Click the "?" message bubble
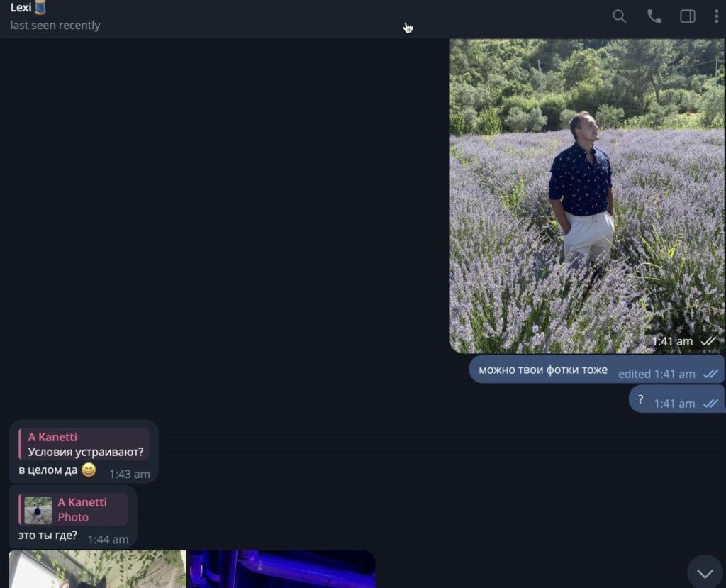 (641, 400)
